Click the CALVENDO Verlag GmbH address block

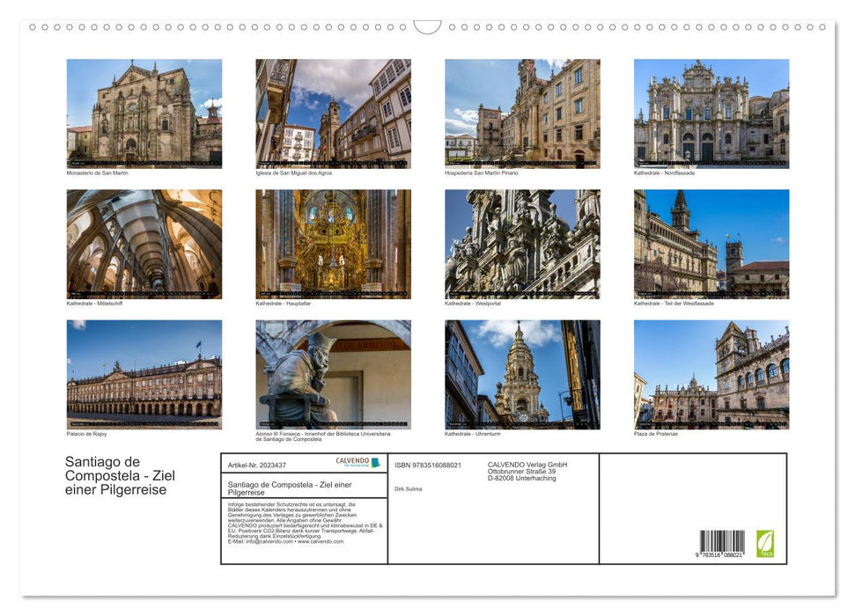click(x=527, y=472)
